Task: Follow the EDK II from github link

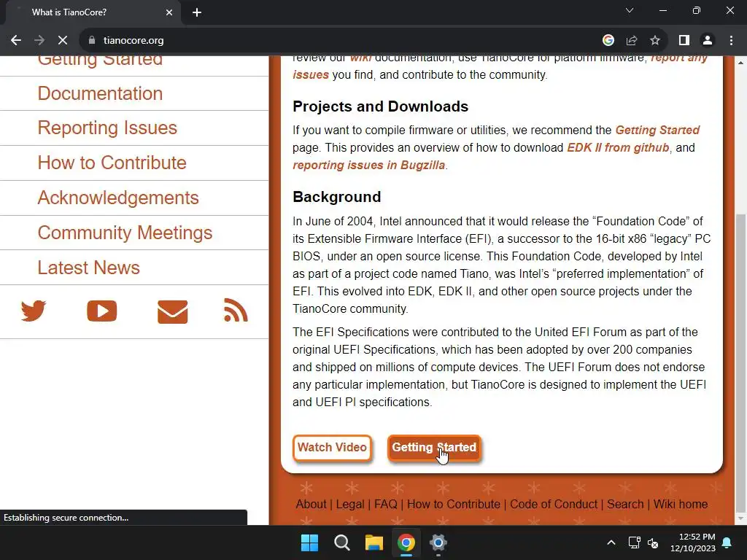Action: (x=618, y=147)
